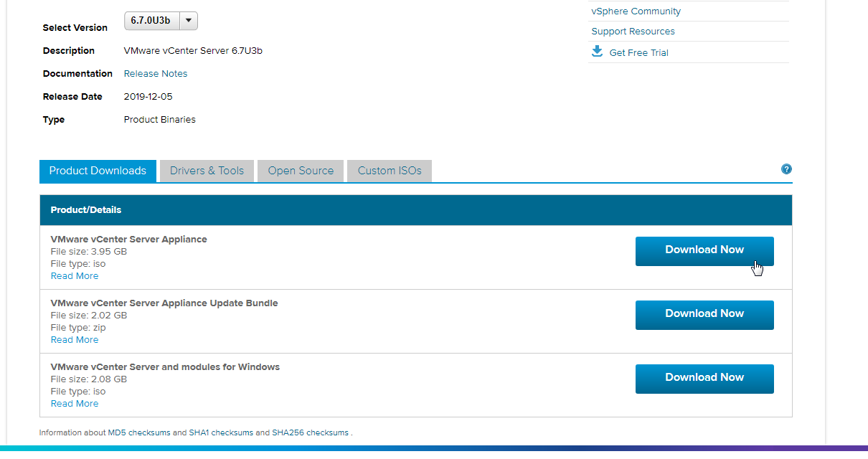Open the Select Version dropdown arrow
This screenshot has height=459, width=868.
click(x=188, y=21)
